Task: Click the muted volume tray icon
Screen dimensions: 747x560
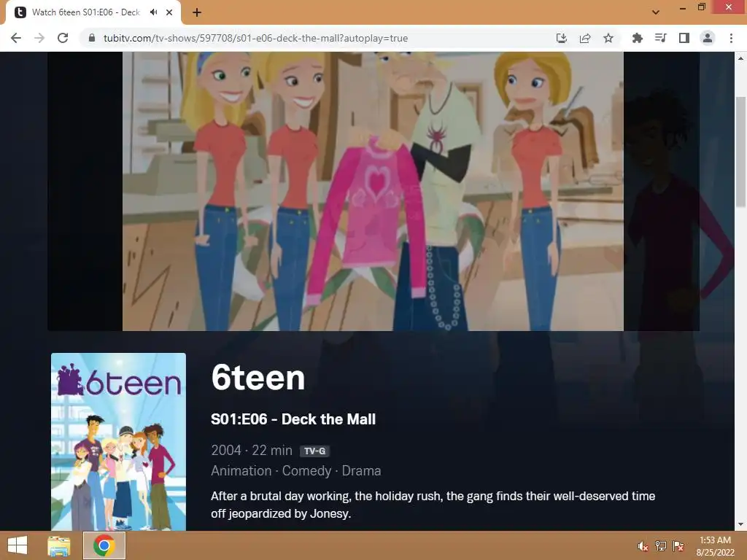Action: click(x=643, y=546)
